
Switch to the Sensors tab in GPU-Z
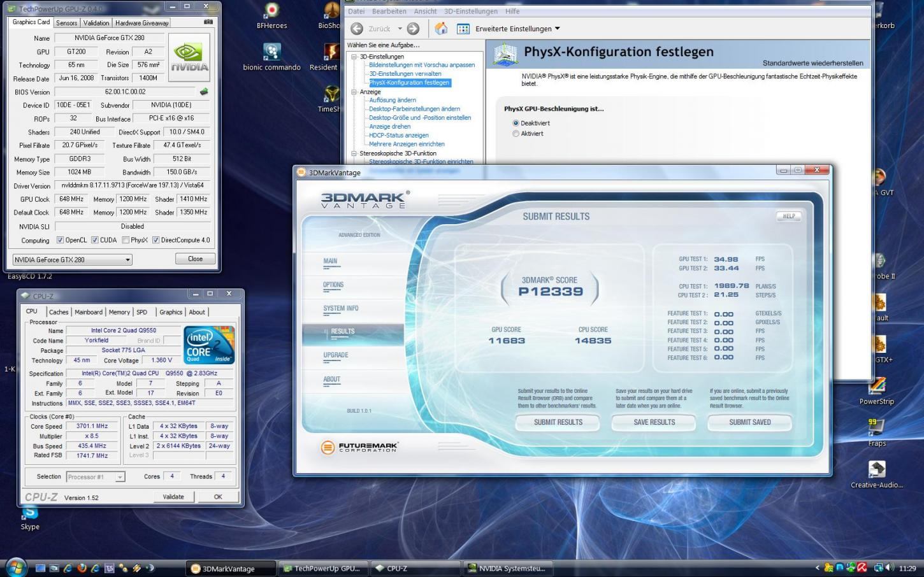[66, 23]
